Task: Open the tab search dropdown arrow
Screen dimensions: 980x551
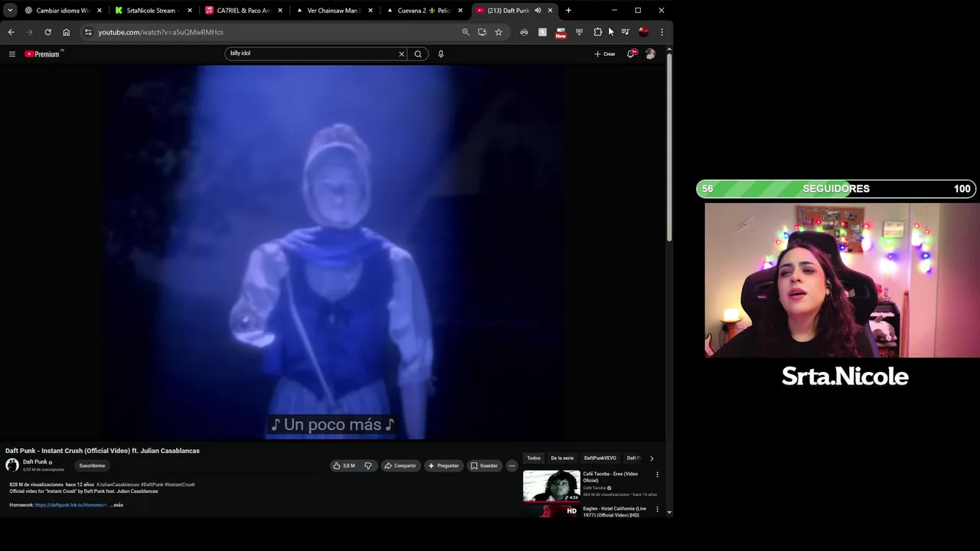Action: [x=10, y=11]
